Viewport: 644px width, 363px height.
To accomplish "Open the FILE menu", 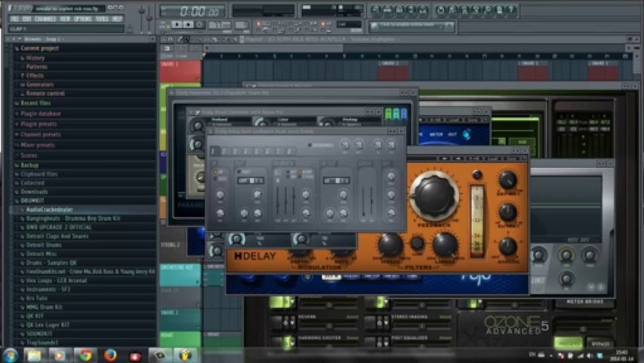I will click(x=15, y=19).
